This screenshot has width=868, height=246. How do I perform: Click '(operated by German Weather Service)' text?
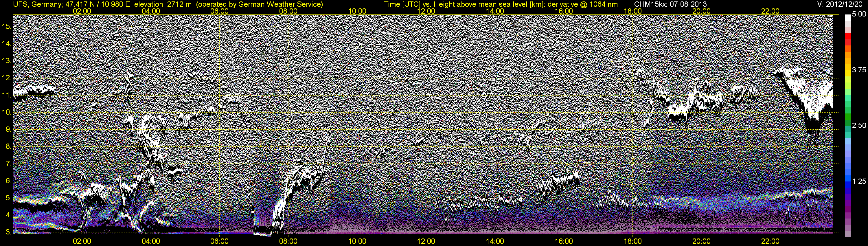click(259, 4)
